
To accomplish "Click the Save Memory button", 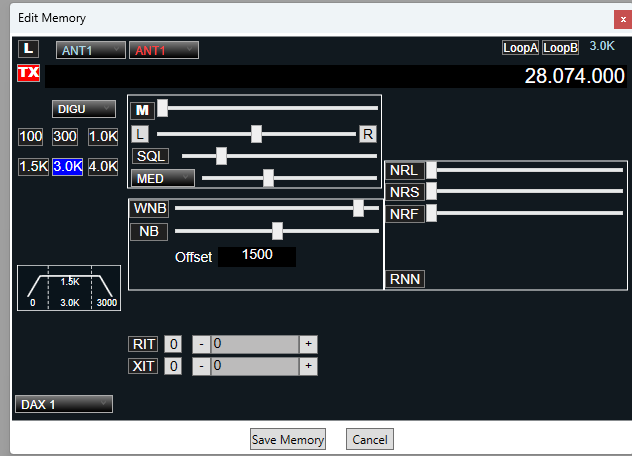I will (x=288, y=439).
